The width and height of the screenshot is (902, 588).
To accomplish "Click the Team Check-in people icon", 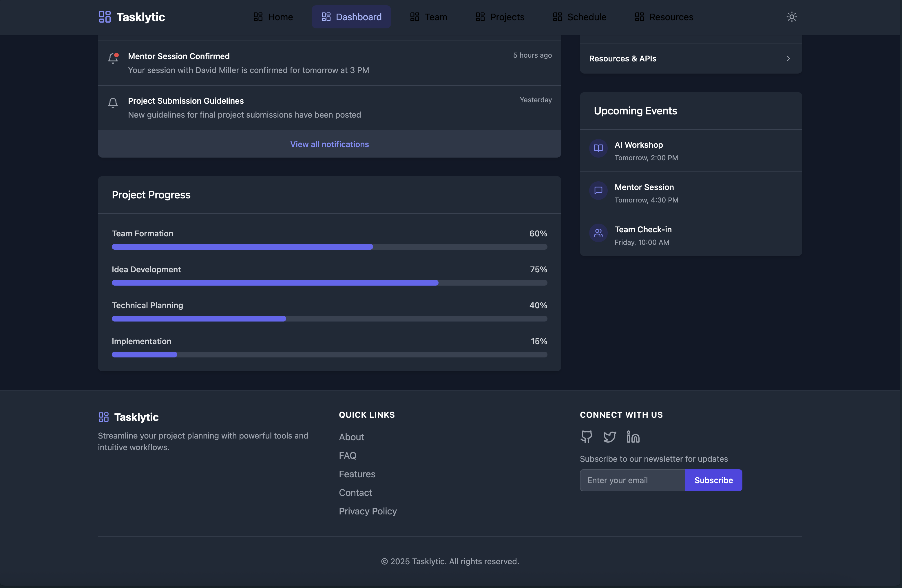I will [598, 233].
